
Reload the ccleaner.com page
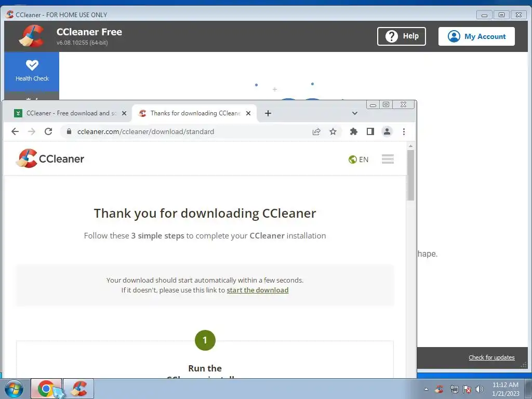[x=48, y=131]
